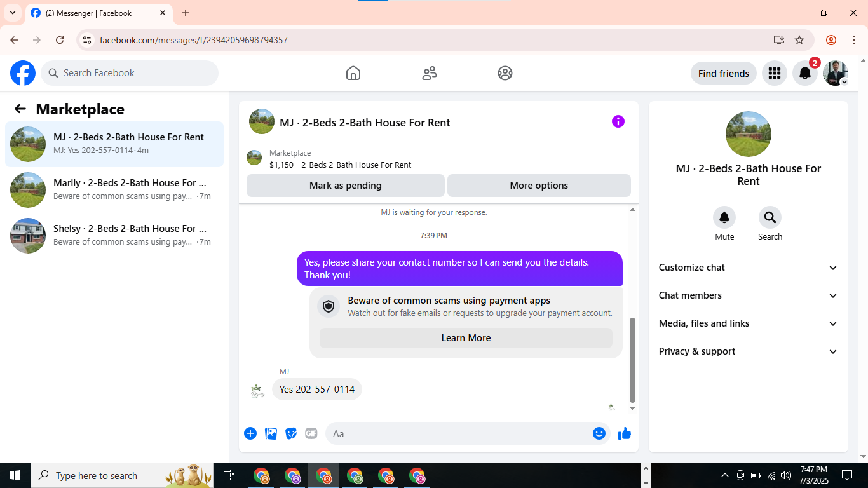Viewport: 868px width, 488px height.
Task: Open Chrome three-dot menu
Action: tap(854, 40)
